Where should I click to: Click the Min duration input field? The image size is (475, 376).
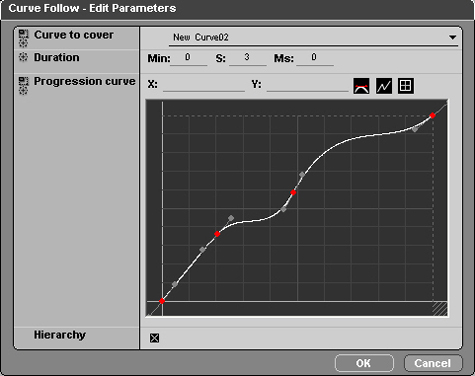coord(188,58)
